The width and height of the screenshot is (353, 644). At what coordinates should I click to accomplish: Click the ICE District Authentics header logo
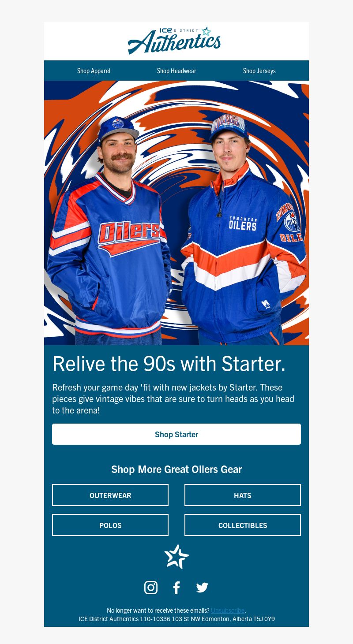[174, 41]
